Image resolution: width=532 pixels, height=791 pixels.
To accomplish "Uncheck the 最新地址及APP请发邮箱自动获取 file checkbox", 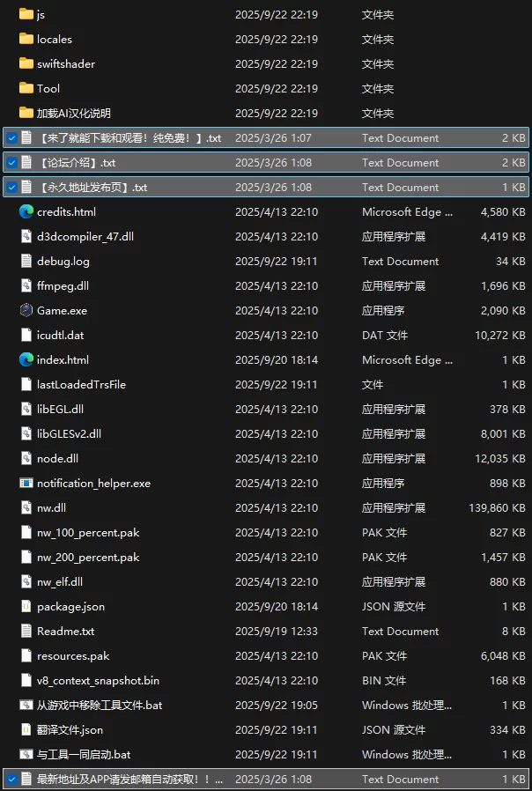I will (11, 780).
